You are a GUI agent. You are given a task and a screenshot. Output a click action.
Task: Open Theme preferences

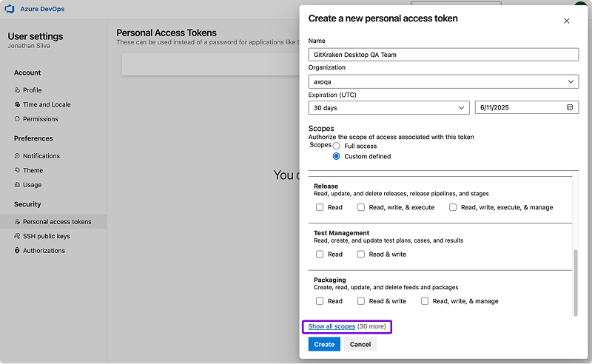pos(33,170)
